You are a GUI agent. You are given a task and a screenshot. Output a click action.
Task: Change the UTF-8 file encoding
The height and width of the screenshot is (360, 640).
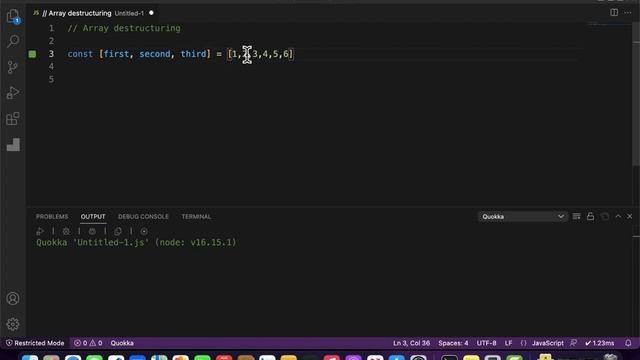pyautogui.click(x=487, y=343)
